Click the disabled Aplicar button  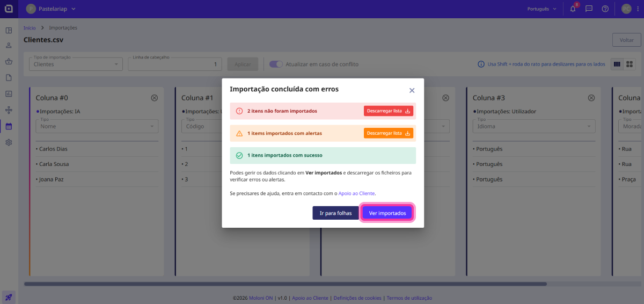pyautogui.click(x=243, y=64)
